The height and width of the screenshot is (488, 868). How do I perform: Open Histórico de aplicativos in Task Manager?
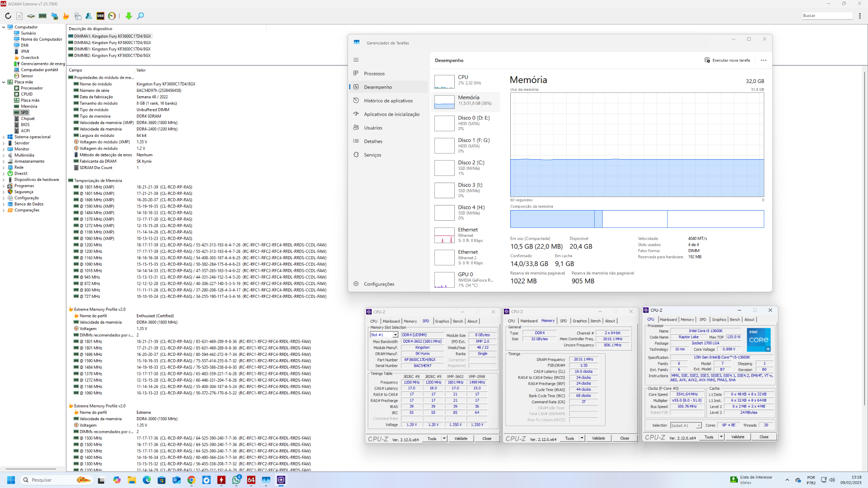(388, 101)
